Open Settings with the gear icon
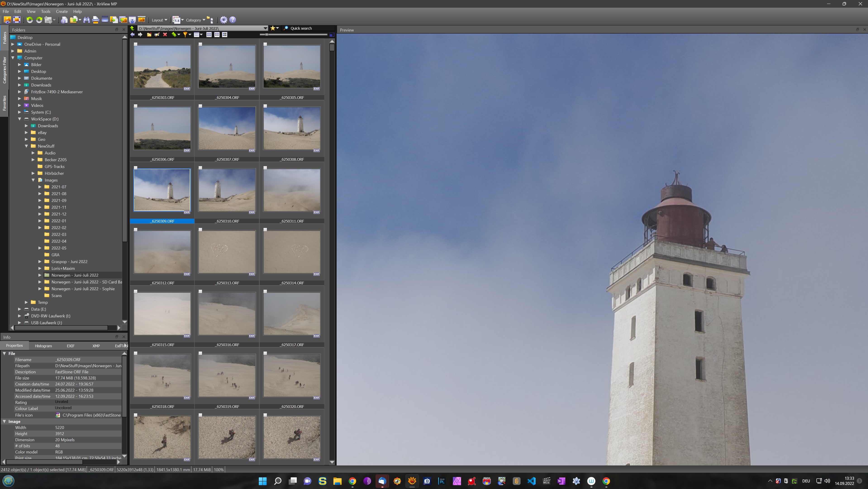The width and height of the screenshot is (868, 489). coord(224,20)
